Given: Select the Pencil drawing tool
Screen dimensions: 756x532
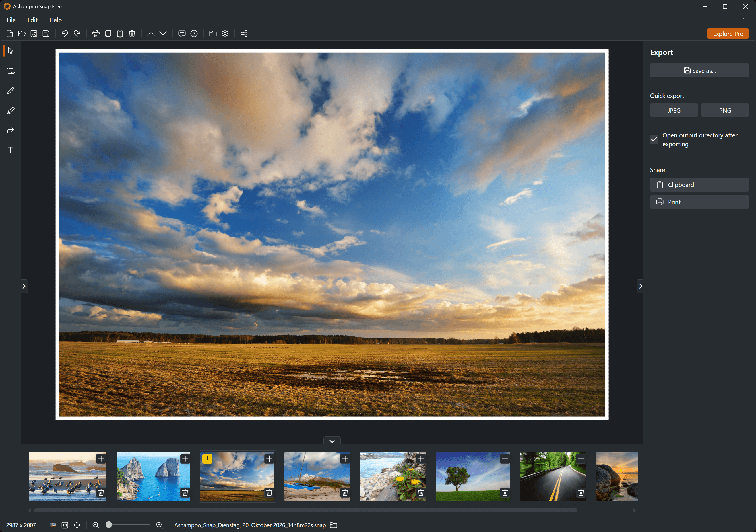Looking at the screenshot, I should (11, 90).
